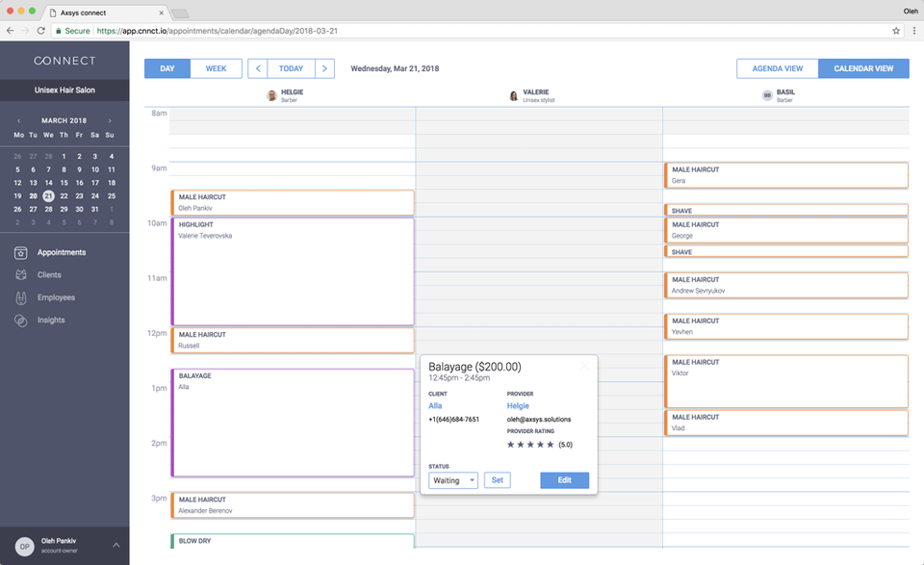Open the Axsys connect browser tab
924x565 pixels.
coord(106,12)
